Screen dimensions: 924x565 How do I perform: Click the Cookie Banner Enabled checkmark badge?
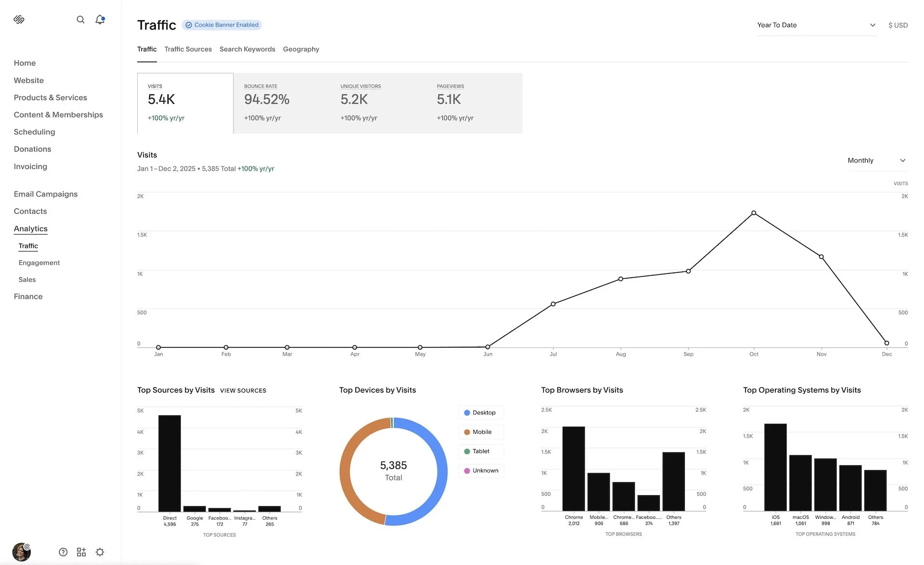click(x=189, y=25)
